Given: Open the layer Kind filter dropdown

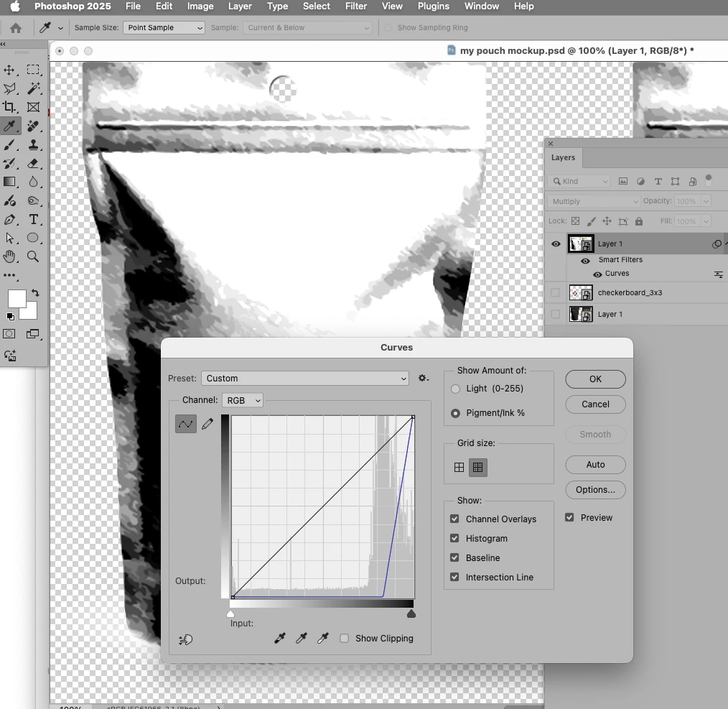Looking at the screenshot, I should (579, 182).
